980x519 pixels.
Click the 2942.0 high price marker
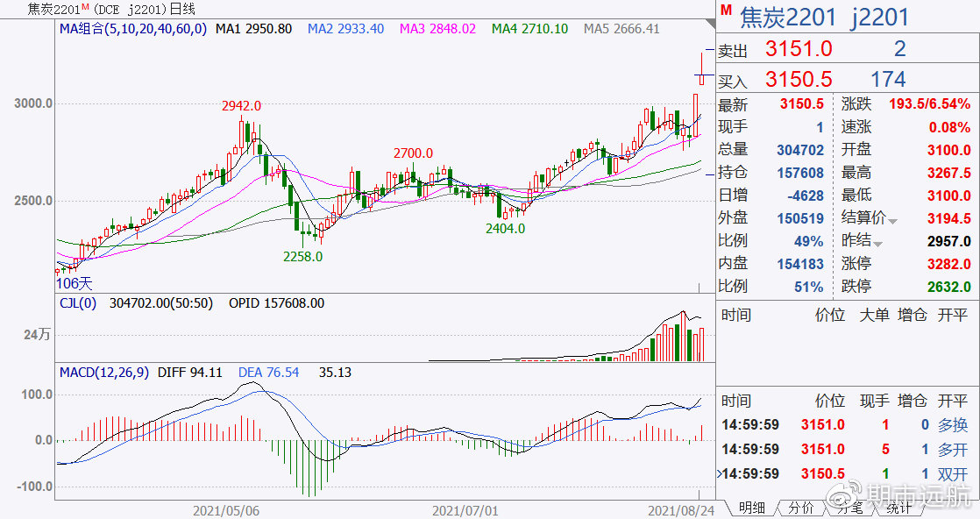tap(241, 106)
